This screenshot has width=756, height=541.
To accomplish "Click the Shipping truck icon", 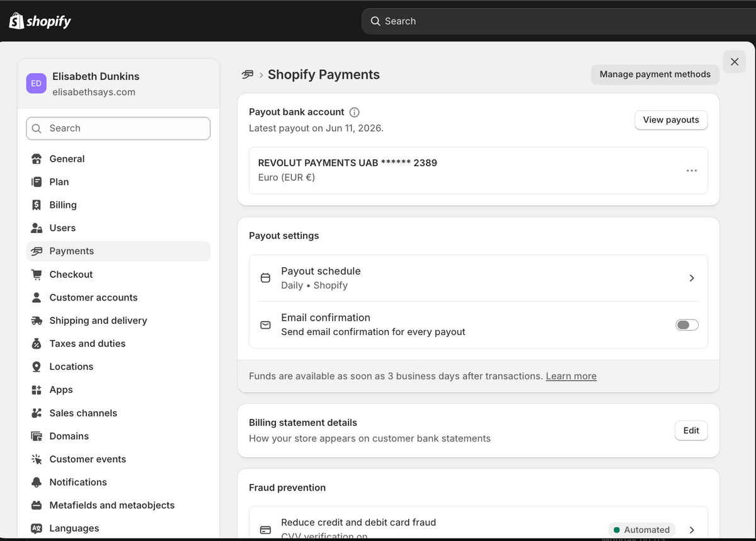I will coord(37,321).
